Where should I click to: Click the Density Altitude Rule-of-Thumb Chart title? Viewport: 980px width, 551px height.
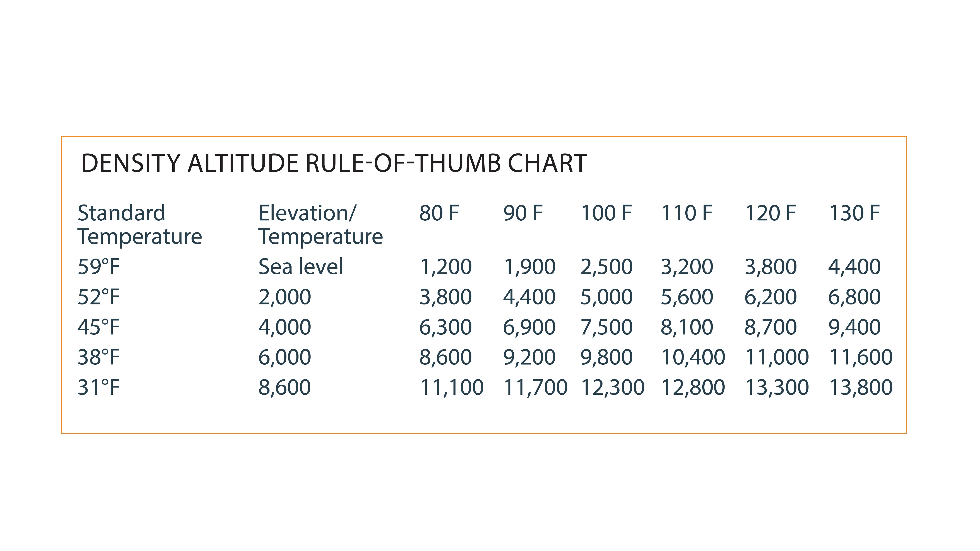[334, 163]
